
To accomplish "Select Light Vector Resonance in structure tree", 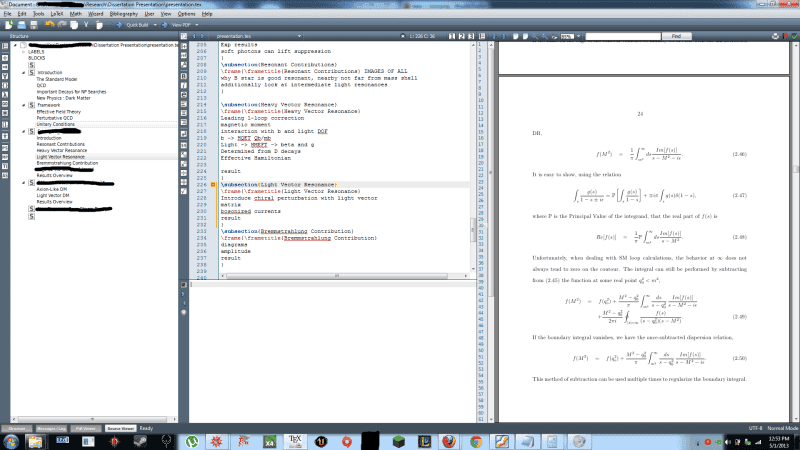I will tap(62, 157).
